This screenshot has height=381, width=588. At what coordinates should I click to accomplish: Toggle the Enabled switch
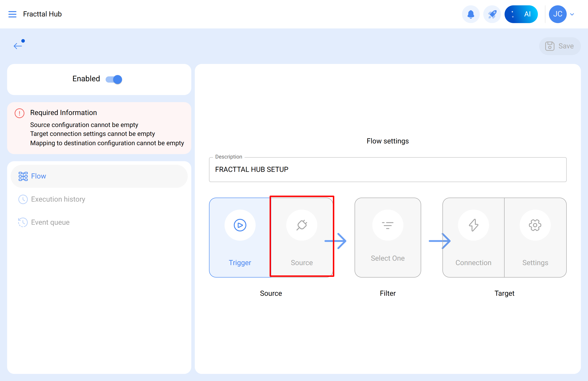[114, 79]
